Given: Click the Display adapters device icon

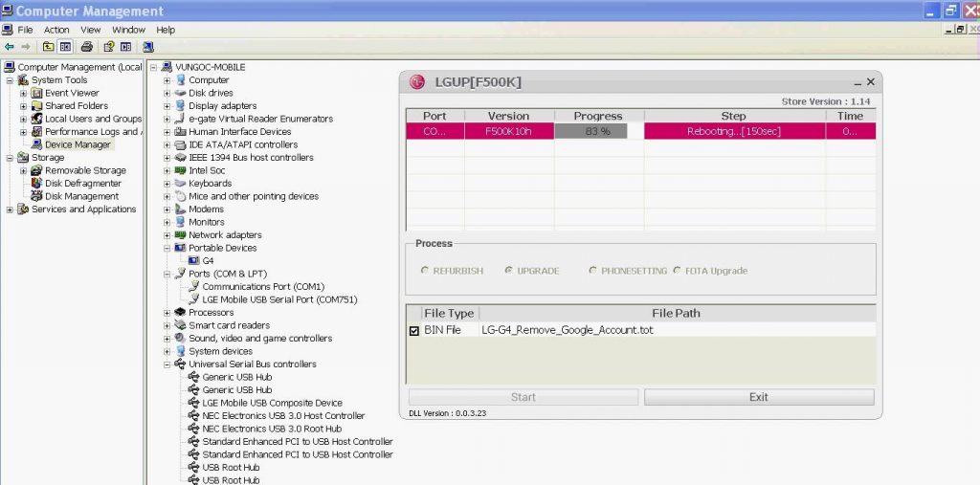Looking at the screenshot, I should 181,105.
